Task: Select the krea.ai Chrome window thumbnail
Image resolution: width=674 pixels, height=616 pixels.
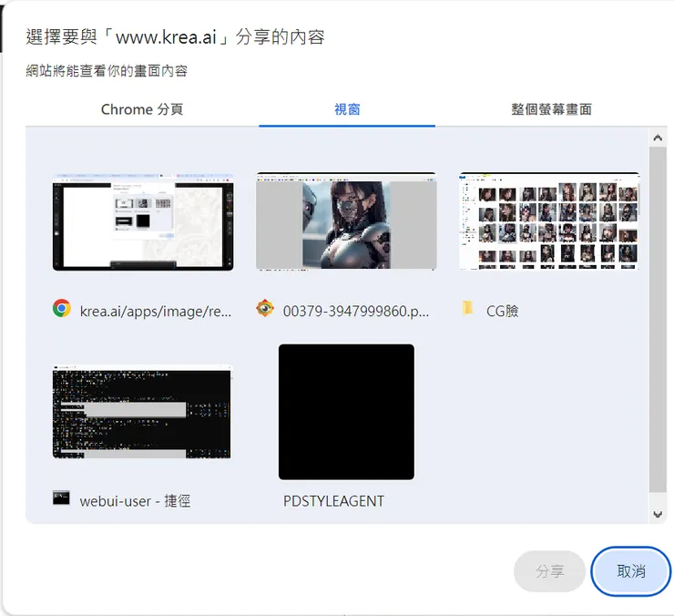Action: point(143,221)
